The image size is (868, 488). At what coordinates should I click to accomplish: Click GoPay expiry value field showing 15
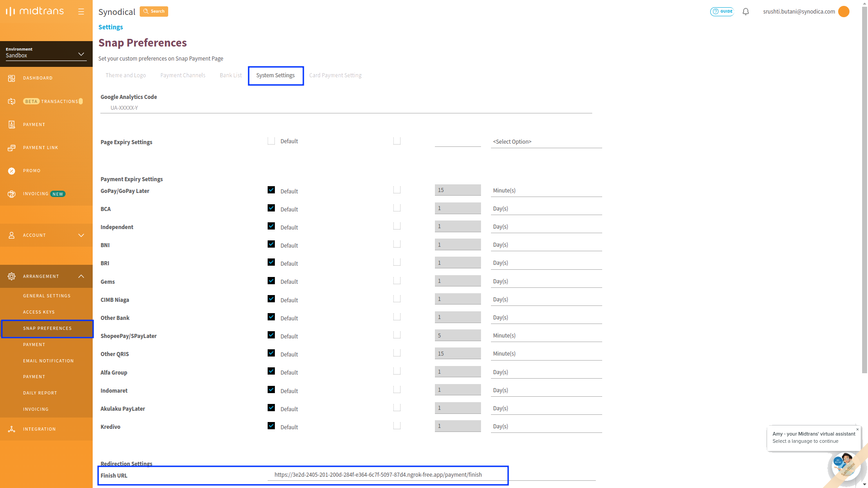pyautogui.click(x=458, y=190)
